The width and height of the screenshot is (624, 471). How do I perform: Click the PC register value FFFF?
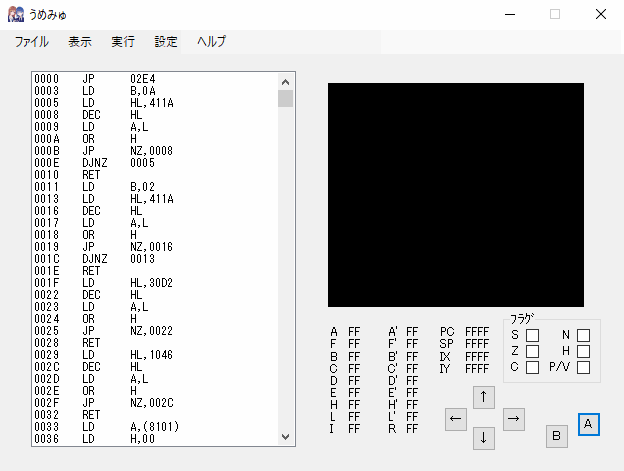477,332
